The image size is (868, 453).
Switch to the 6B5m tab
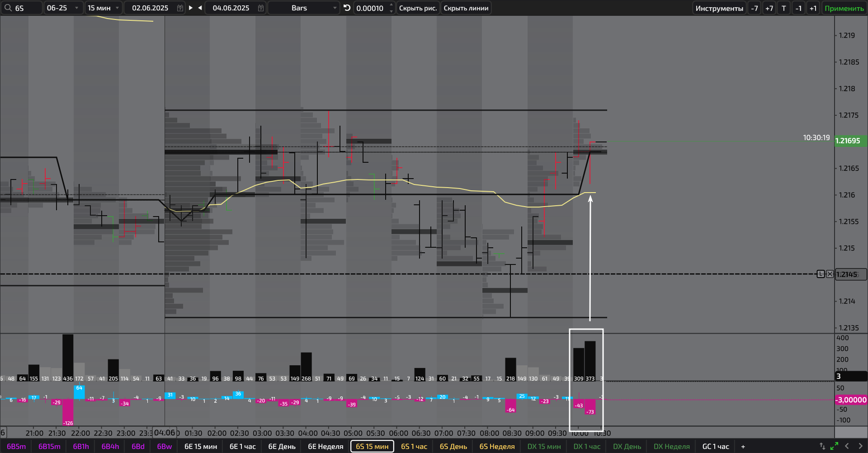[16, 446]
